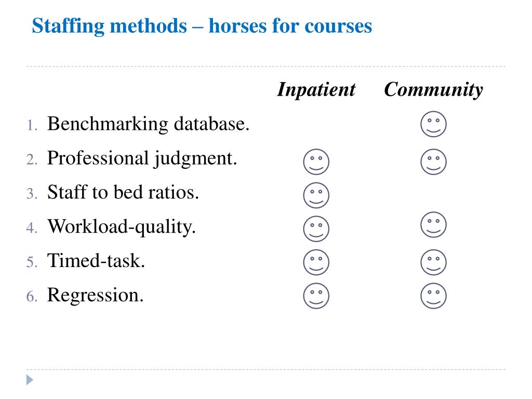
Task: Select the 'Workload-quality.' list item
Action: point(122,227)
